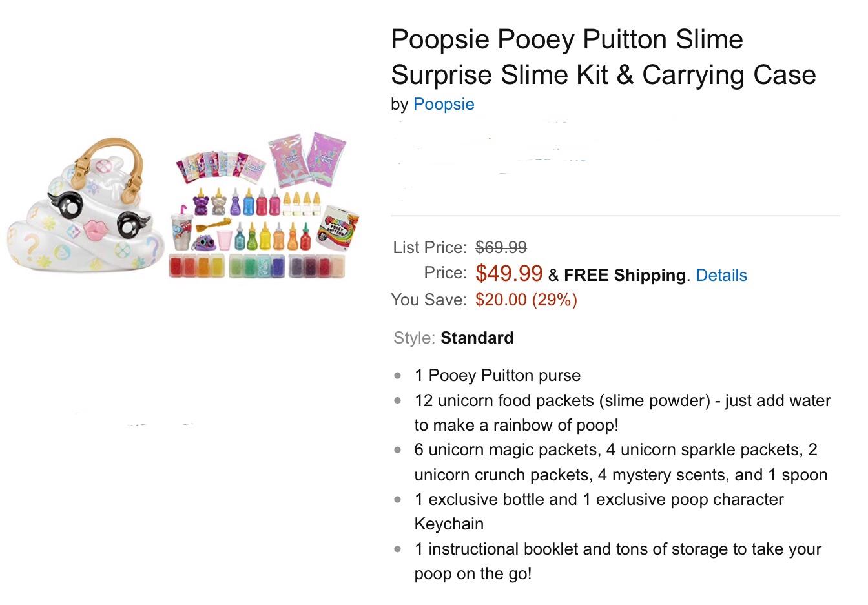Screen dimensions: 868x605
Task: Click the crossed-out $69.99 list price
Action: pyautogui.click(x=501, y=247)
